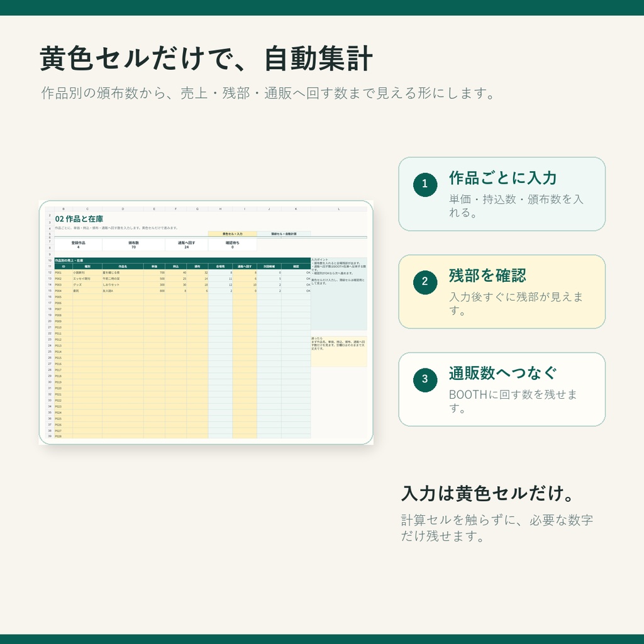Select the 32 distributed cell for P001
Image resolution: width=644 pixels, height=644 pixels.
click(x=197, y=272)
